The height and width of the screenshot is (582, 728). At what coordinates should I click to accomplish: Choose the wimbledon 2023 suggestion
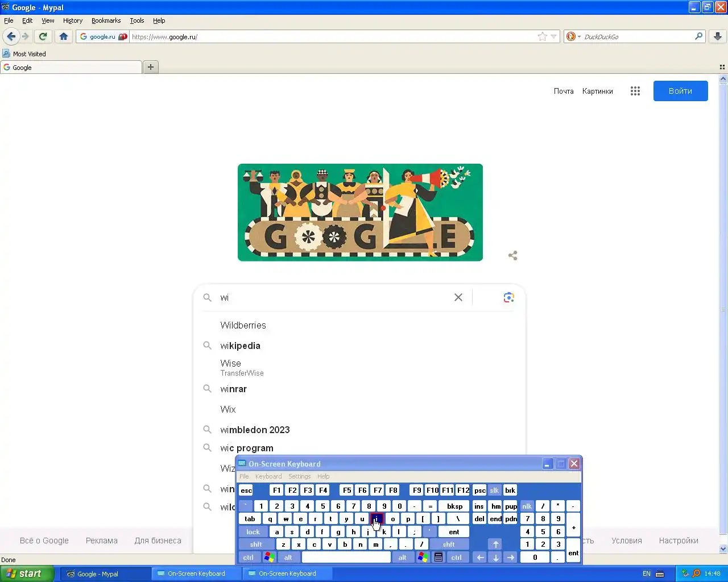[359, 430]
